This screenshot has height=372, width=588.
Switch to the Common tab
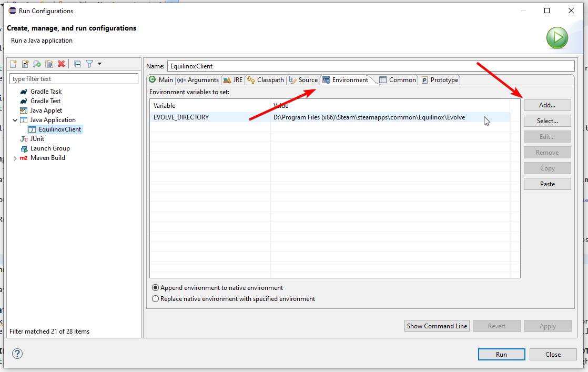[x=398, y=80]
